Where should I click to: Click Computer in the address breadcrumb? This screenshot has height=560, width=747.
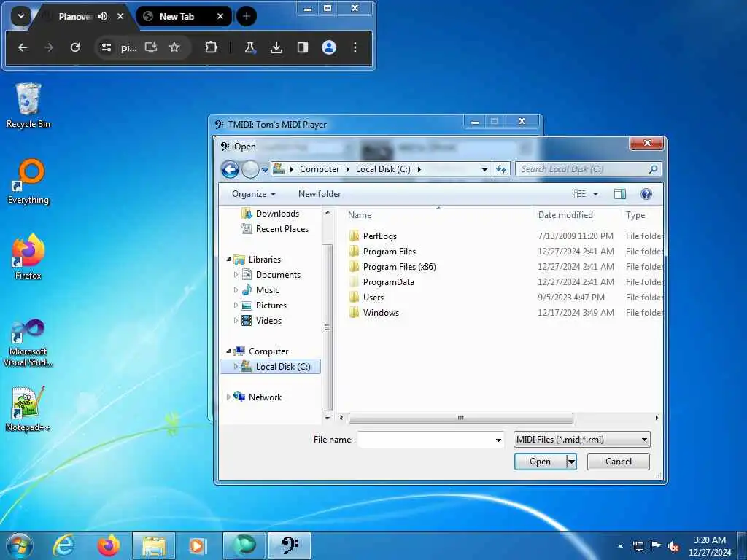pos(320,169)
